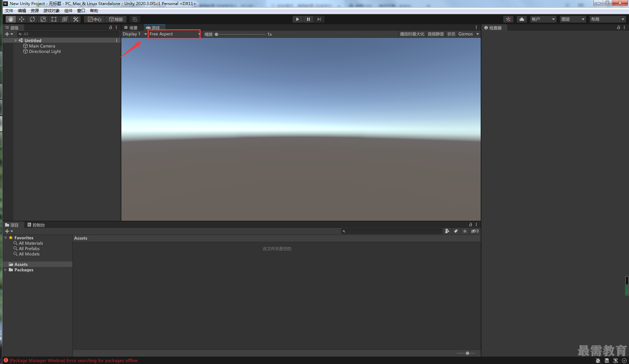629x364 pixels.
Task: Open Search by Type filter
Action: point(447,231)
